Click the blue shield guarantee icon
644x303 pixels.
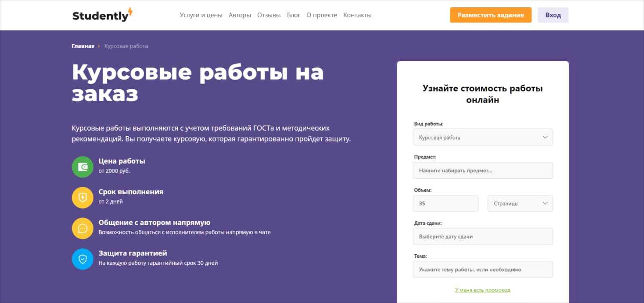82,259
